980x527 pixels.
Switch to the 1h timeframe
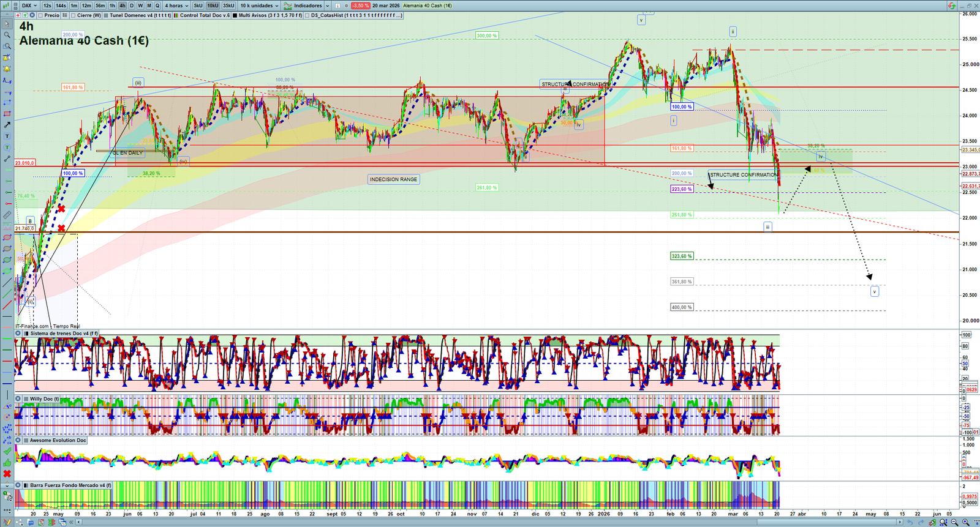click(113, 6)
